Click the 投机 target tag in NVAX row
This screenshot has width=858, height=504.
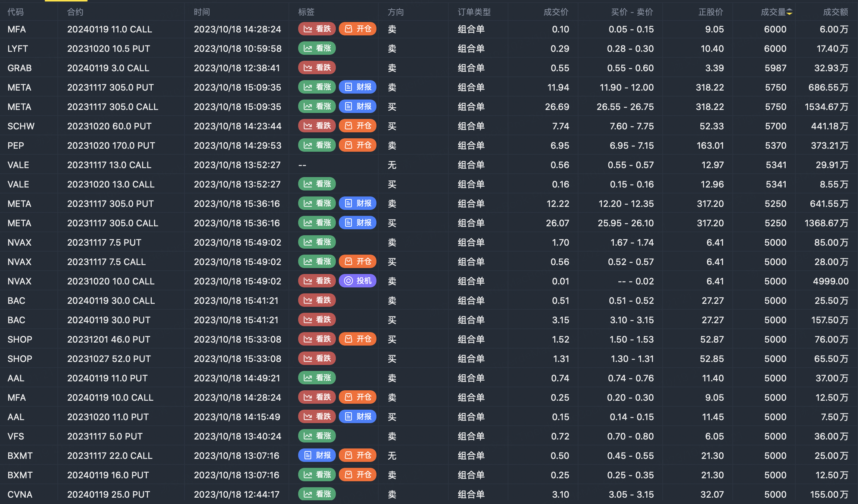[x=358, y=281]
